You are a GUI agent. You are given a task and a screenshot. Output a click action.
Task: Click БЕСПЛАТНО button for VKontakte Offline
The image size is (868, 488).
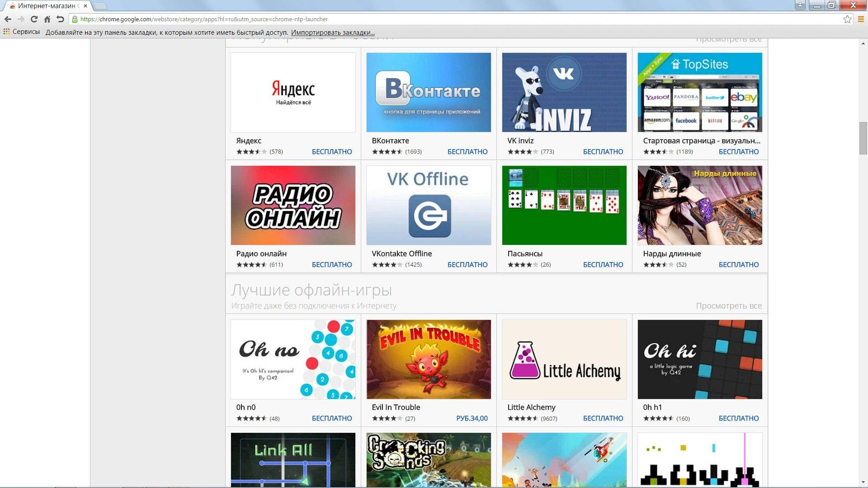pyautogui.click(x=467, y=265)
